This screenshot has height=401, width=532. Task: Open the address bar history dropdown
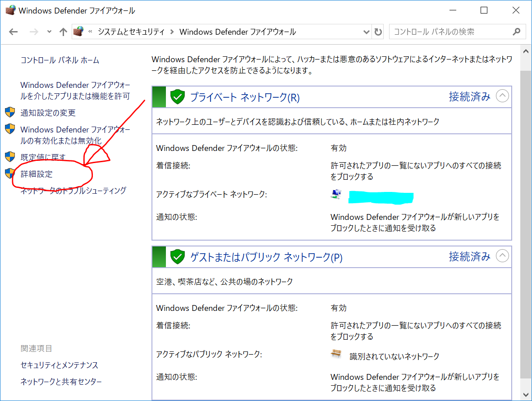coord(367,32)
